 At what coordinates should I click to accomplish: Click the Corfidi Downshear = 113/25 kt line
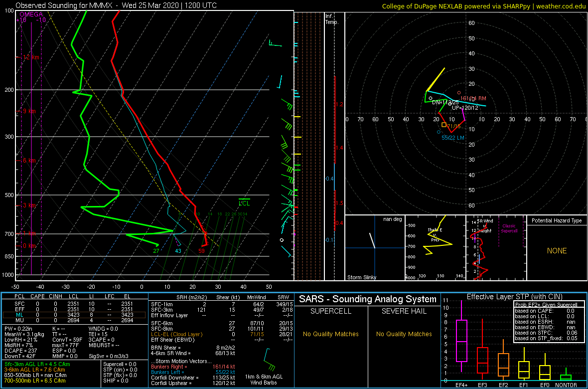pos(193,378)
